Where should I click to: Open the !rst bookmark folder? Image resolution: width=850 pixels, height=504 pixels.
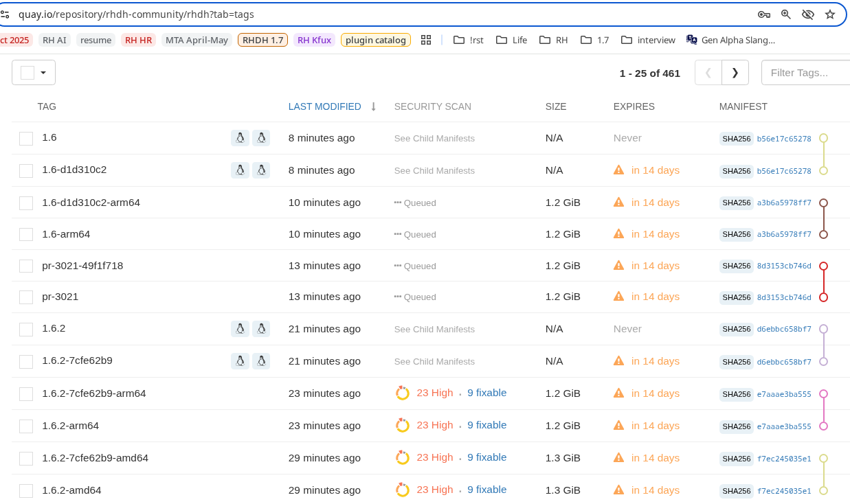(x=468, y=40)
